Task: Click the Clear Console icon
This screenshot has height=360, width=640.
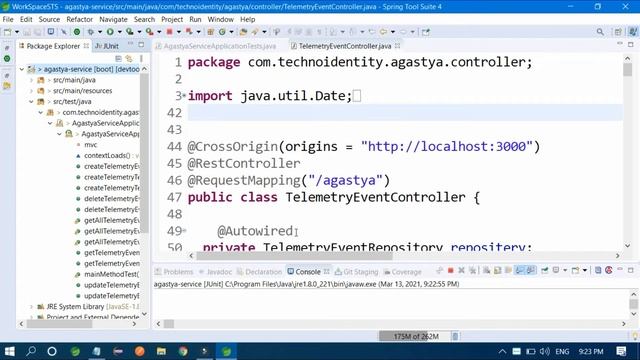Action: pos(487,270)
